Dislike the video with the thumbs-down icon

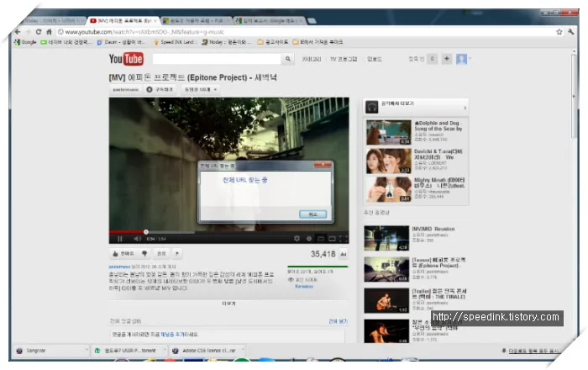144,254
